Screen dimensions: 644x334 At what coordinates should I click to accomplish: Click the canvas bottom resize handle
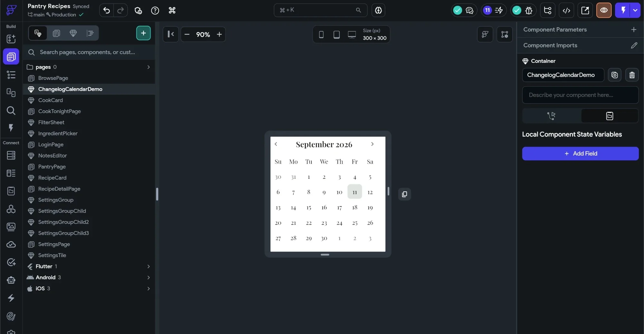325,255
